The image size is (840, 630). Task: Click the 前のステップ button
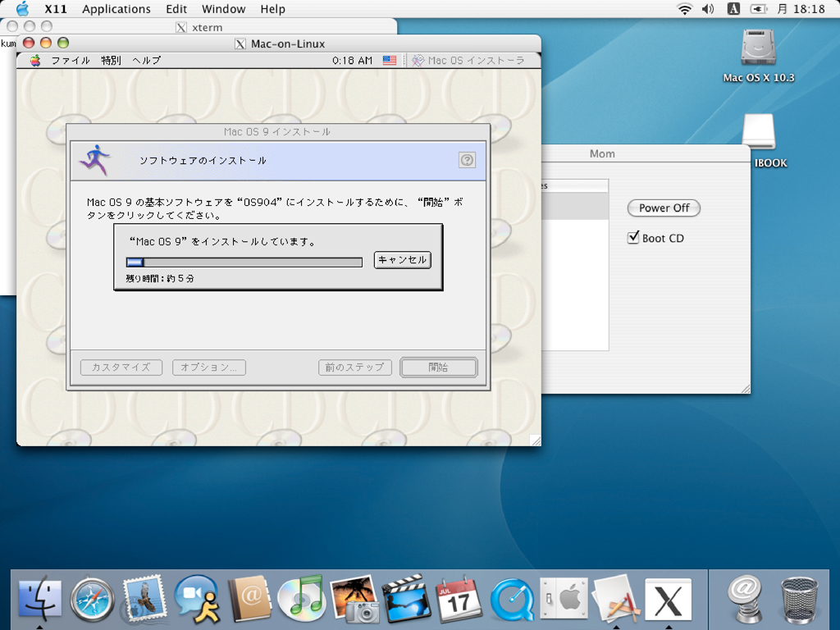point(354,367)
